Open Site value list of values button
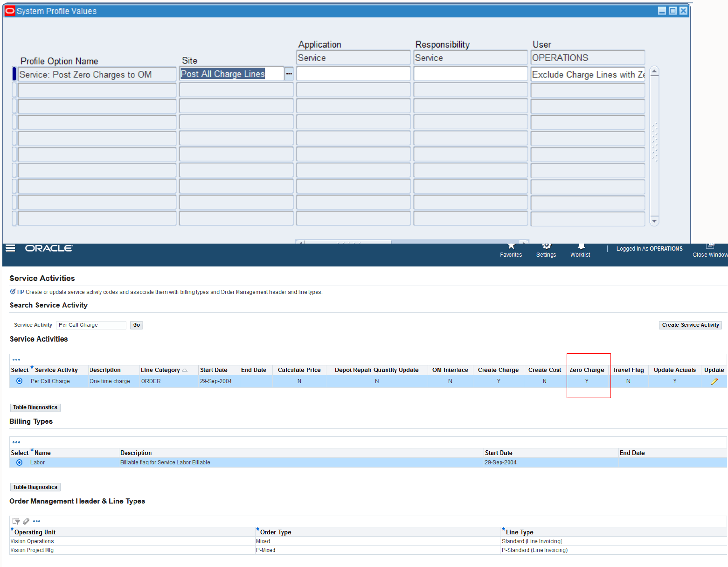Image resolution: width=728 pixels, height=567 pixels. pyautogui.click(x=289, y=74)
